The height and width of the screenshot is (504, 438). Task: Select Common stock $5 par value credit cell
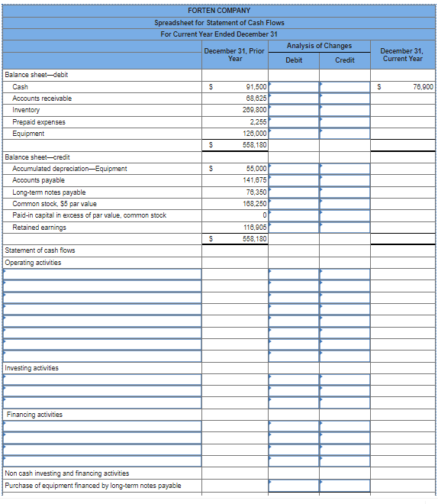tap(345, 204)
